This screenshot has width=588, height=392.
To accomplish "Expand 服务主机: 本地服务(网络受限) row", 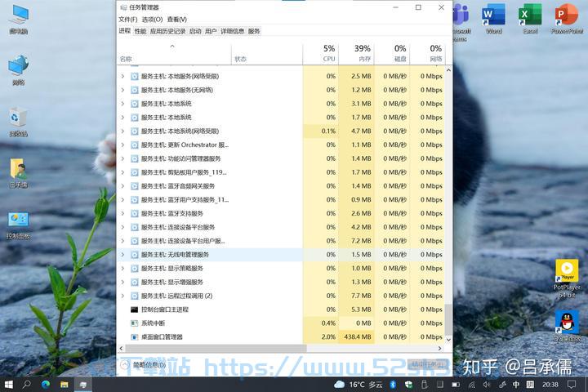I will pos(122,76).
